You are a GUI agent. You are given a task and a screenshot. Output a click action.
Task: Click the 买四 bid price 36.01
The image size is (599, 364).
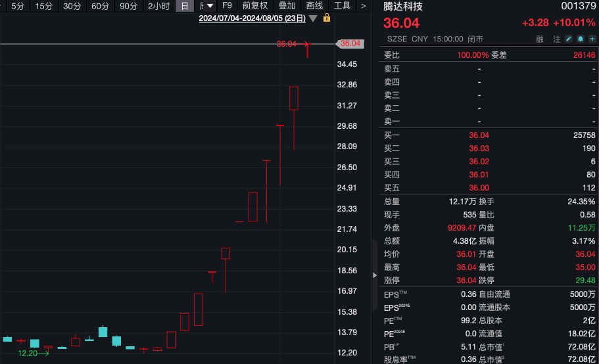tap(479, 175)
